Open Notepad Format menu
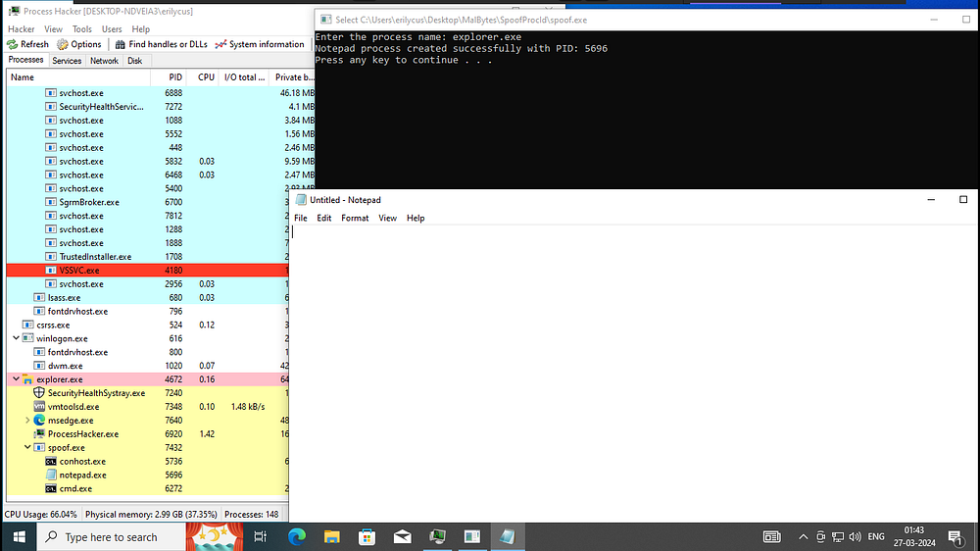 click(x=355, y=218)
